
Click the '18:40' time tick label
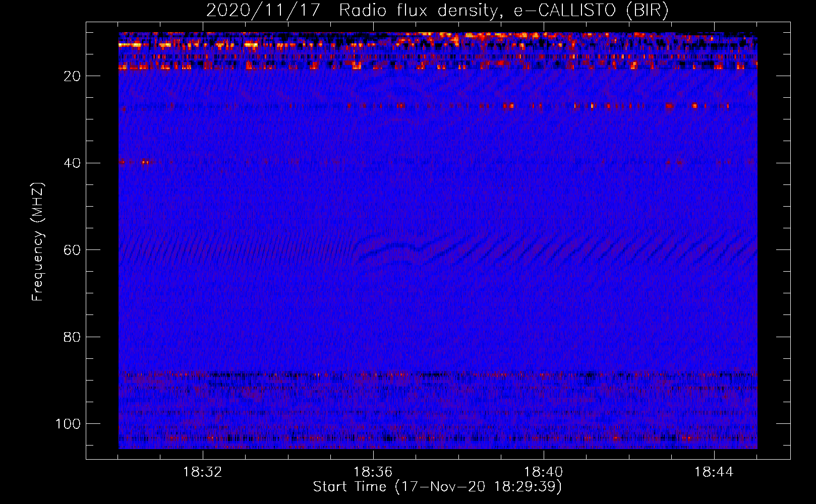pos(544,472)
